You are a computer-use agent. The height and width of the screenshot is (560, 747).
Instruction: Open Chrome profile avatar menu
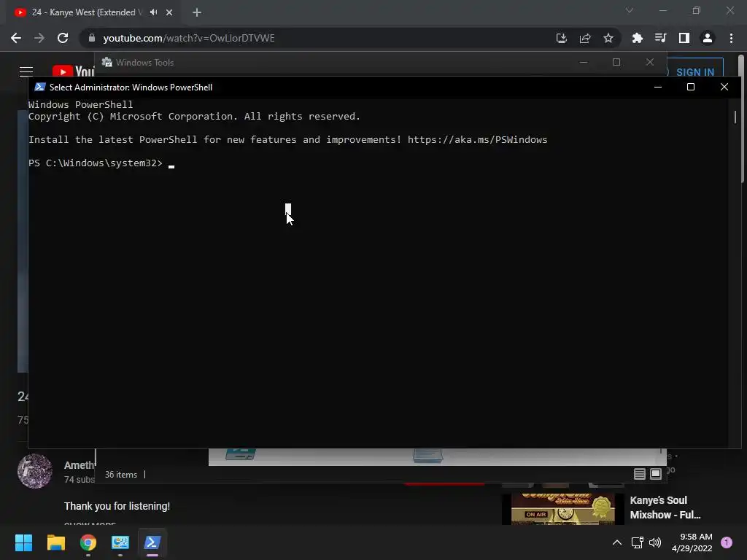(x=708, y=38)
